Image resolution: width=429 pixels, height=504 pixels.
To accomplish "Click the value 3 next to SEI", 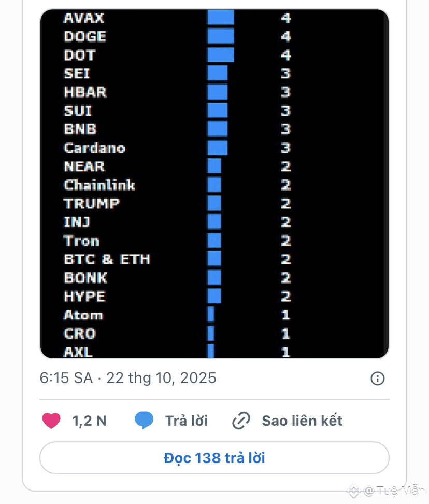I will 285,74.
